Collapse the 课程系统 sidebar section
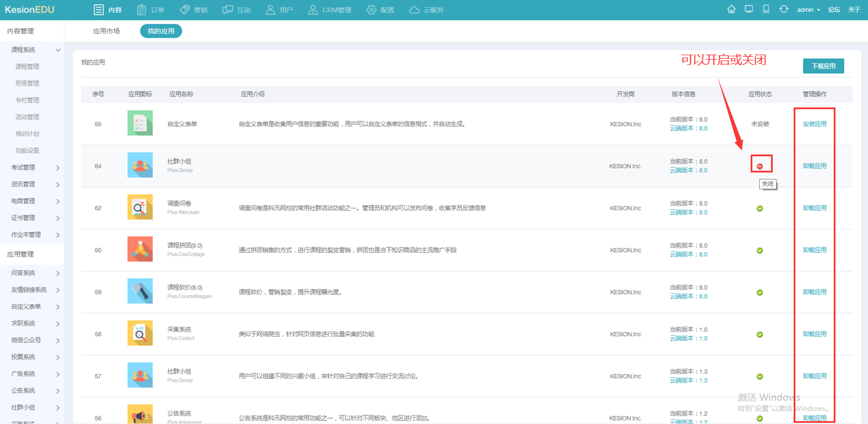Viewport: 868px width, 424px height. [58, 50]
